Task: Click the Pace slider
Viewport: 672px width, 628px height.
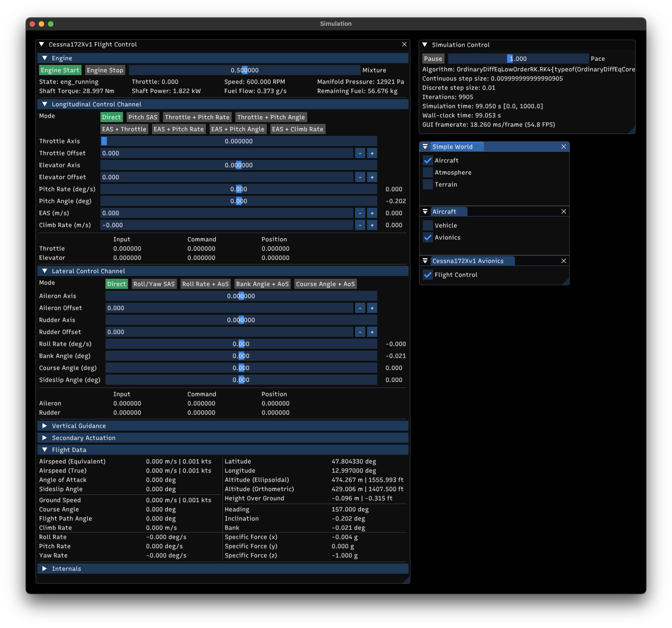Action: [x=518, y=59]
